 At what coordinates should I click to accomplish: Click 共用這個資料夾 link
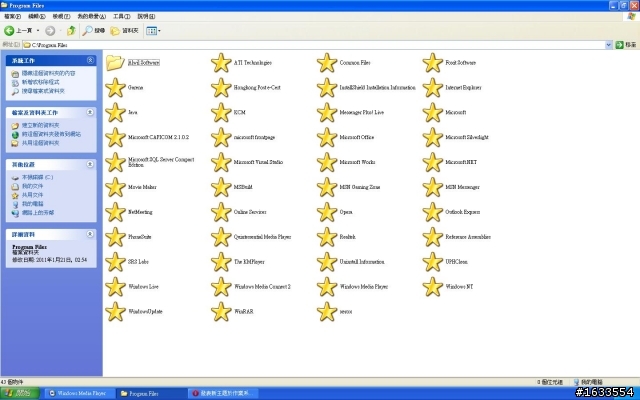pyautogui.click(x=40, y=143)
